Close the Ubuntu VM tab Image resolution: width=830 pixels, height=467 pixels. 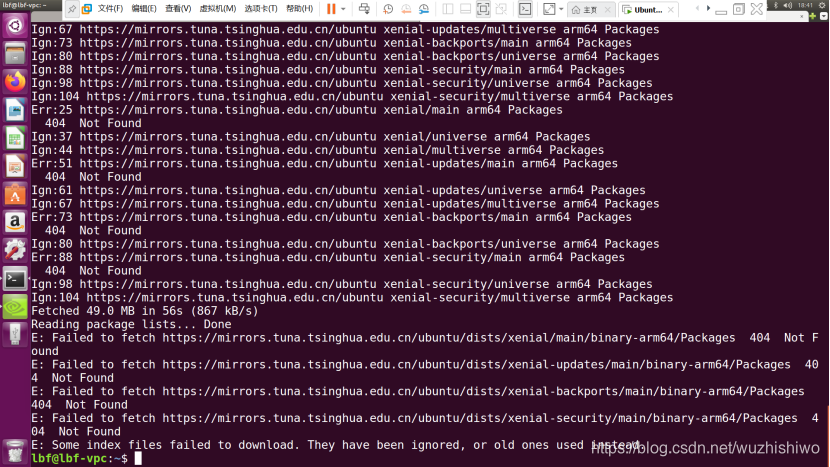[671, 10]
